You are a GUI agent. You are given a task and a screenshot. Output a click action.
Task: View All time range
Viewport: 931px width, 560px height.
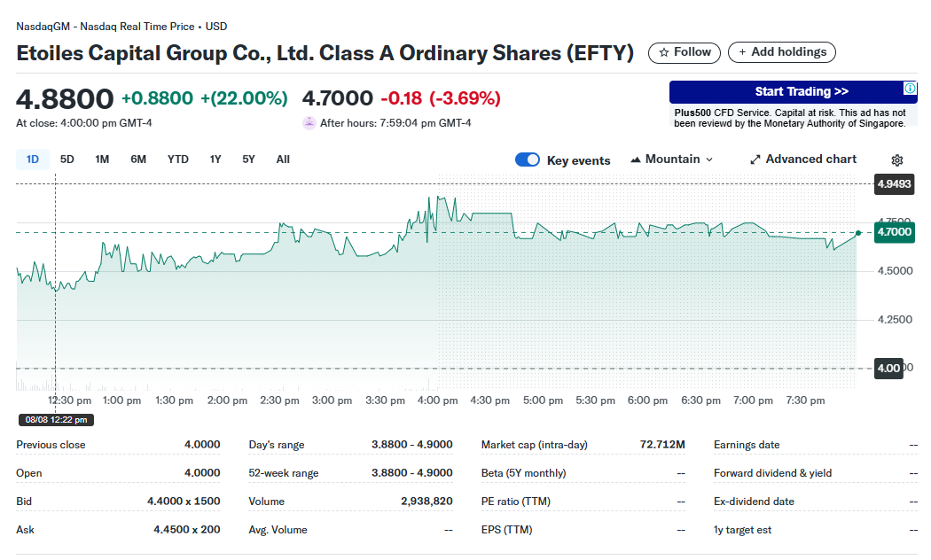click(283, 159)
